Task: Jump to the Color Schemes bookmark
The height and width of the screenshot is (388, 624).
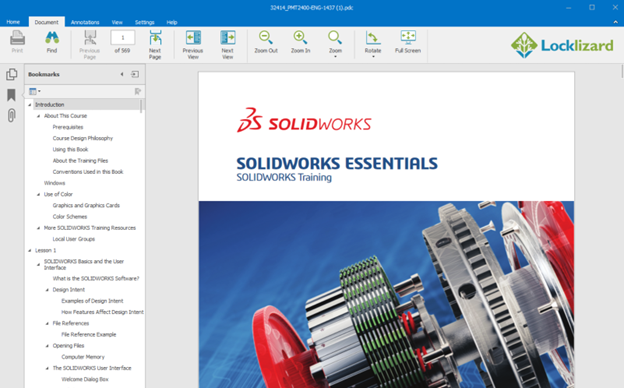Action: pos(70,216)
